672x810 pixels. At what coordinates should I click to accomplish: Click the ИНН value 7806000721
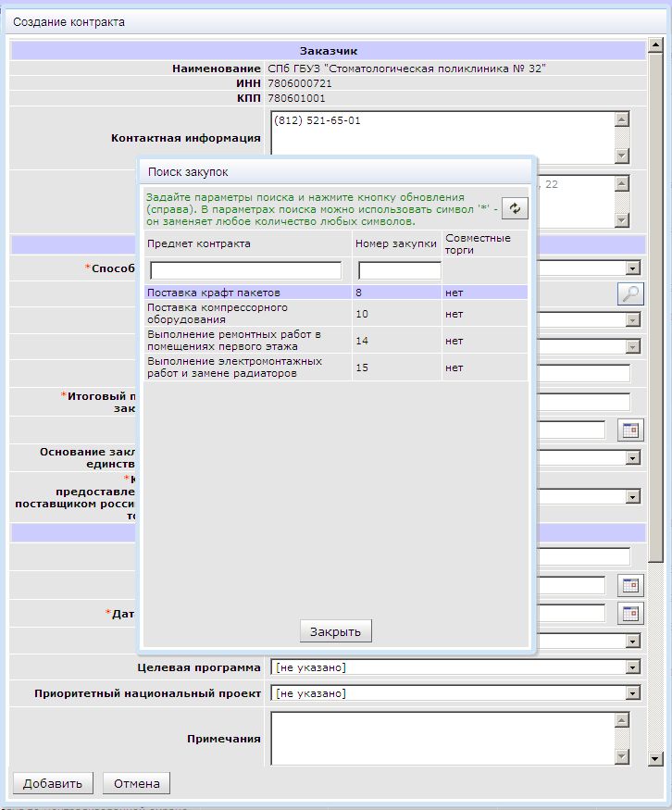[300, 83]
